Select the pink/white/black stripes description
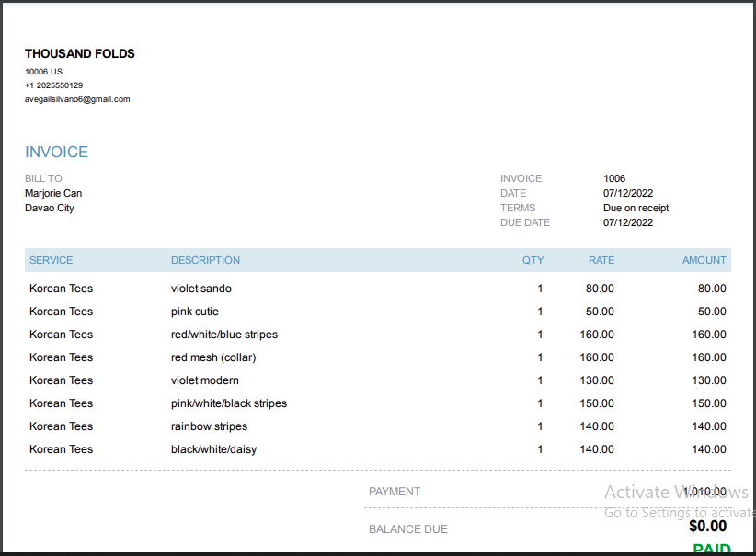The width and height of the screenshot is (756, 556). tap(229, 403)
